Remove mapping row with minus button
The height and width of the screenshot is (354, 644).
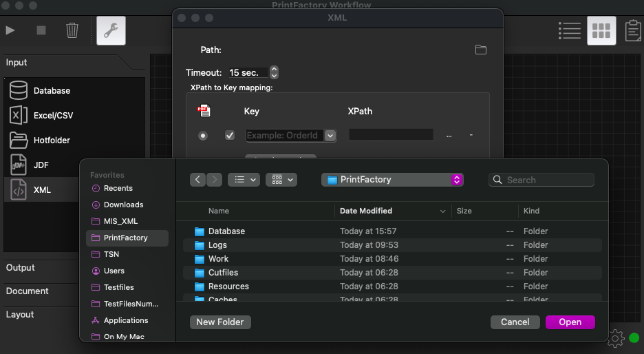(471, 135)
